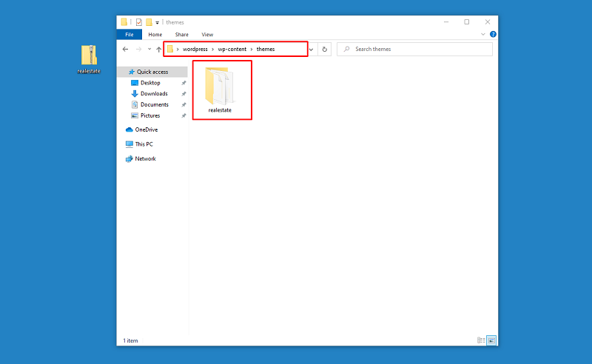Go back with the Back arrow
Screen dimensions: 592x364
point(125,49)
